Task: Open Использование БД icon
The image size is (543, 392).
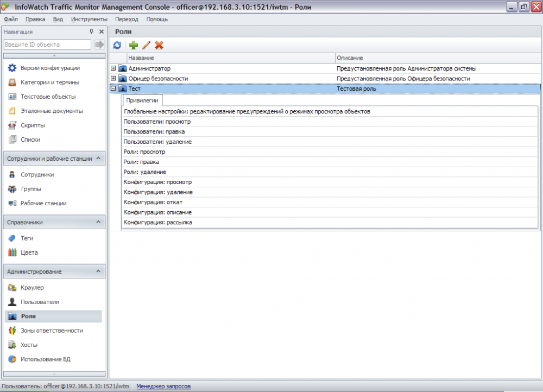Action: (x=12, y=359)
